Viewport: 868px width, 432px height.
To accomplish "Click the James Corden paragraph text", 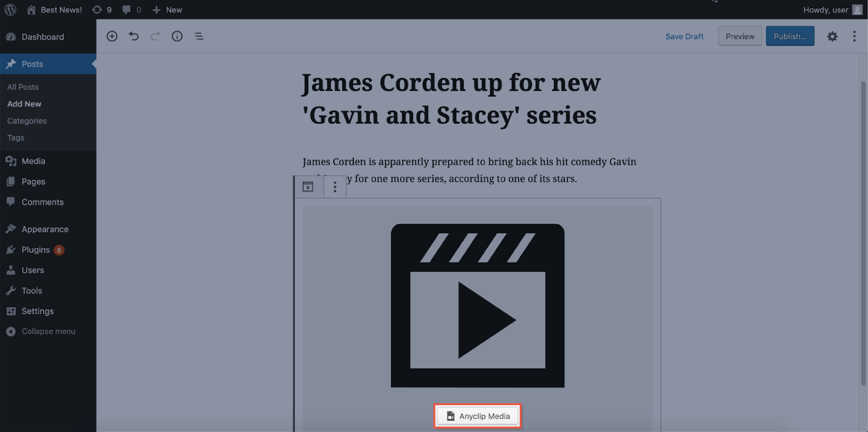I will (469, 170).
